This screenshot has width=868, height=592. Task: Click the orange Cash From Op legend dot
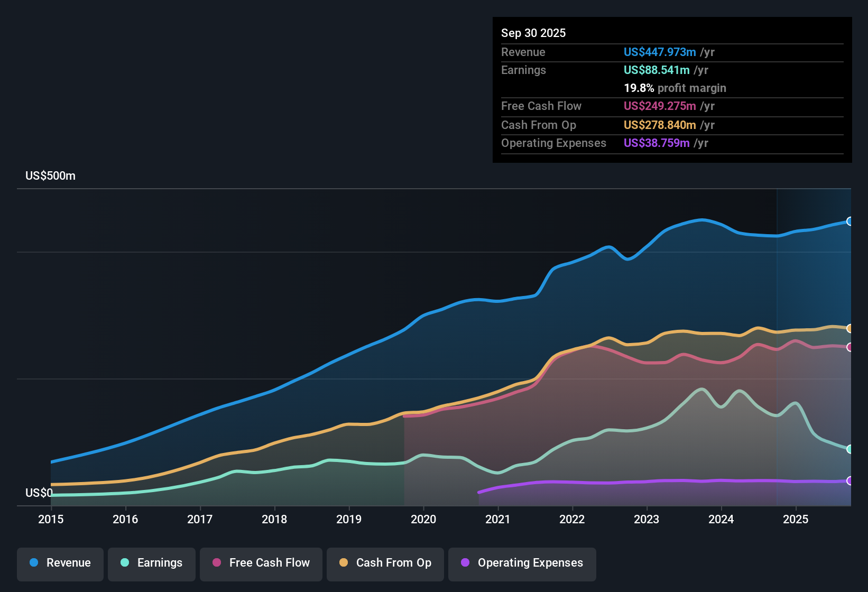point(343,563)
